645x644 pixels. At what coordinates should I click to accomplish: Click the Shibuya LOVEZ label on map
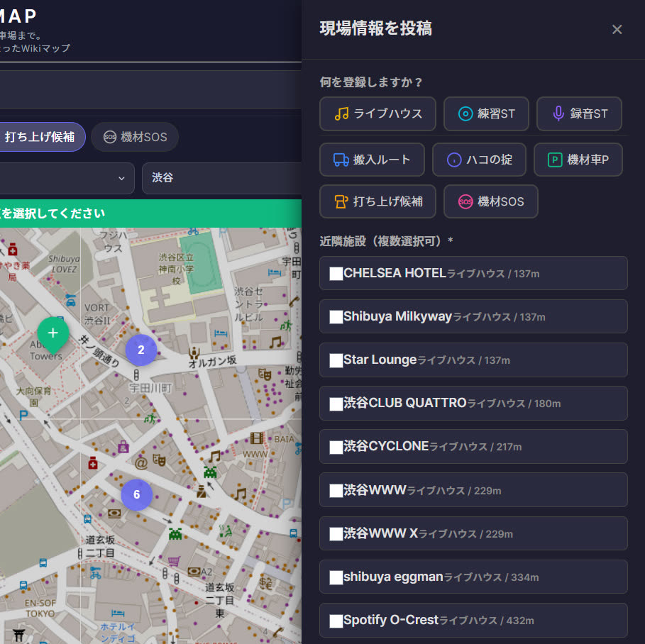64,264
